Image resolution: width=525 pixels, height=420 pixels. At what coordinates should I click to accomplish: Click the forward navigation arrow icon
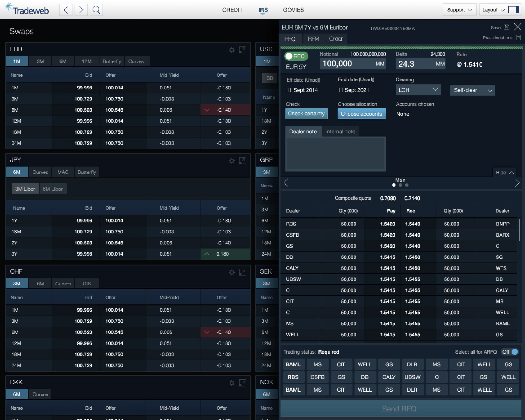[x=81, y=10]
